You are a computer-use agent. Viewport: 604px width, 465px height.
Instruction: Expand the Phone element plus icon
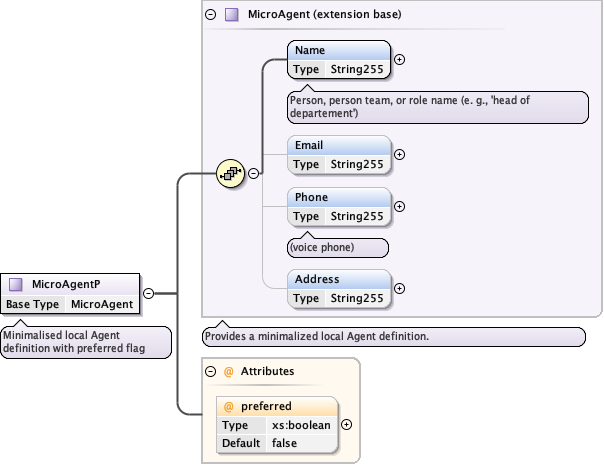click(x=400, y=206)
